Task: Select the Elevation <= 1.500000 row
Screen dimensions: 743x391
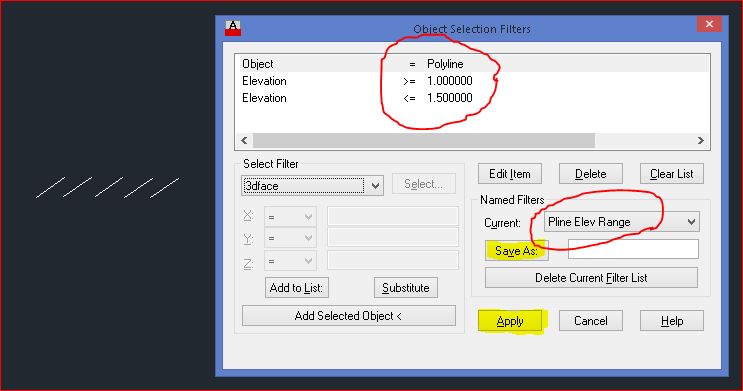Action: pyautogui.click(x=472, y=98)
